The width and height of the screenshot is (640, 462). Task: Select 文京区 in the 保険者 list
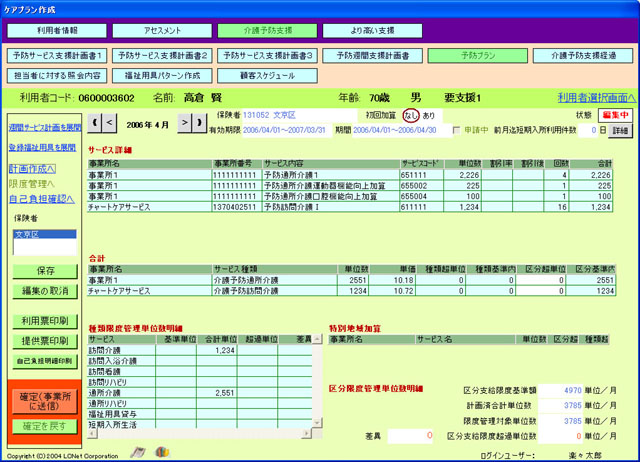click(44, 234)
